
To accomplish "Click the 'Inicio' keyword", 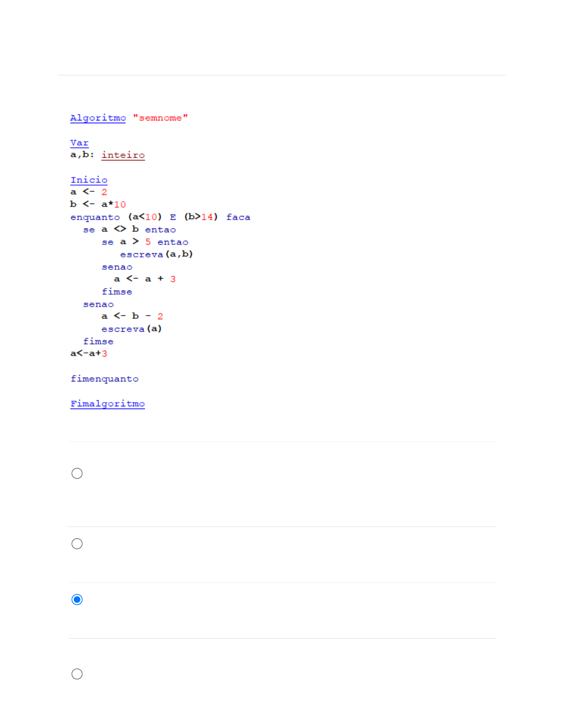I will click(x=89, y=180).
